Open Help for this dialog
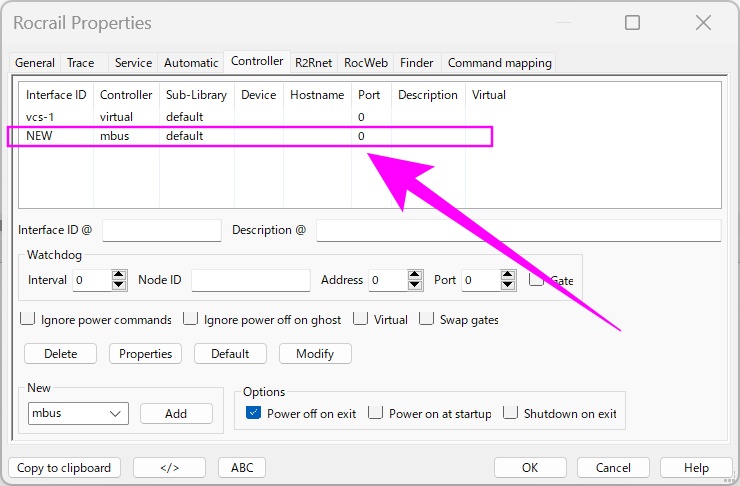The width and height of the screenshot is (740, 486). pyautogui.click(x=696, y=468)
